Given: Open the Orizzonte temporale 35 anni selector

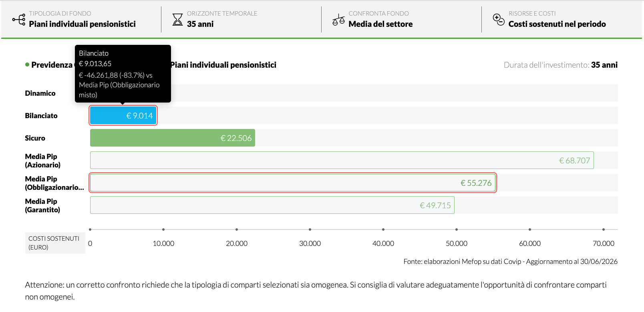Looking at the screenshot, I should coord(241,19).
